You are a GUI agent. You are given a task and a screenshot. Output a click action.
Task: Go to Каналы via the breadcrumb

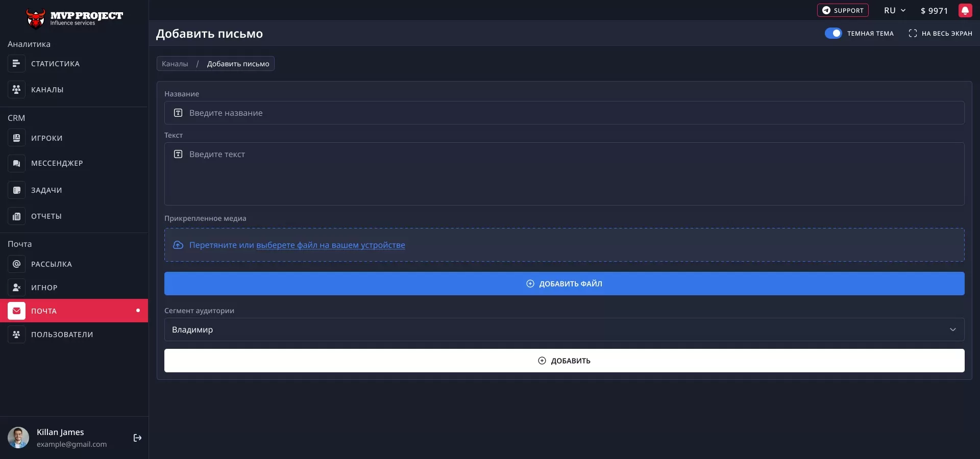pyautogui.click(x=175, y=63)
